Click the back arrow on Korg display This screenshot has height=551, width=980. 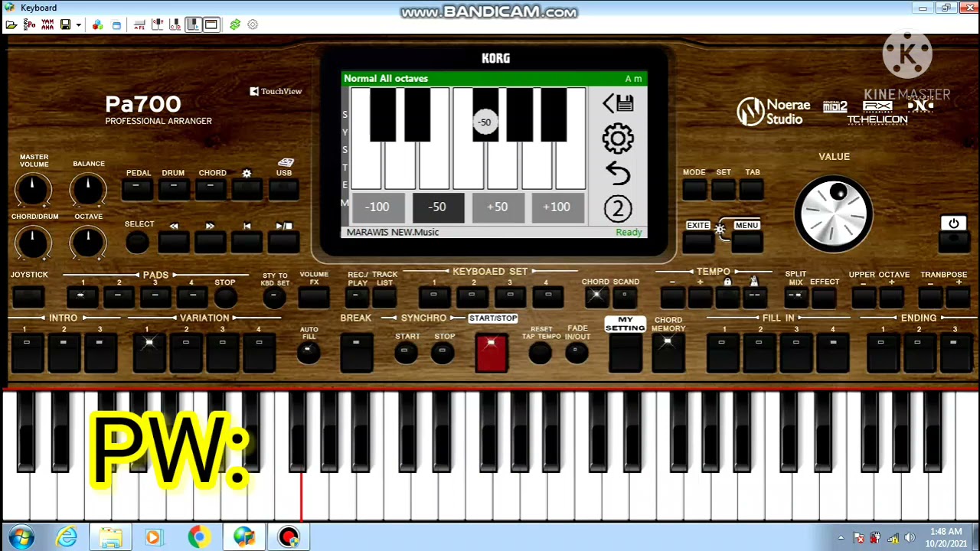pos(618,174)
